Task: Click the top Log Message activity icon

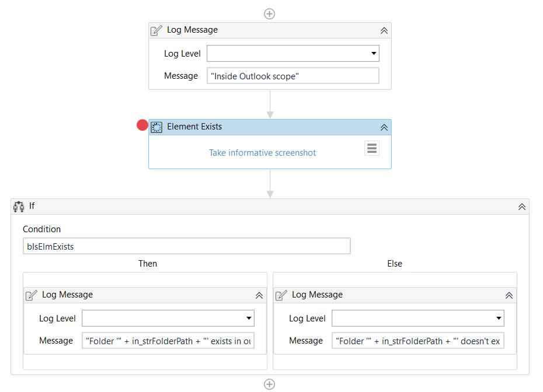Action: [156, 30]
